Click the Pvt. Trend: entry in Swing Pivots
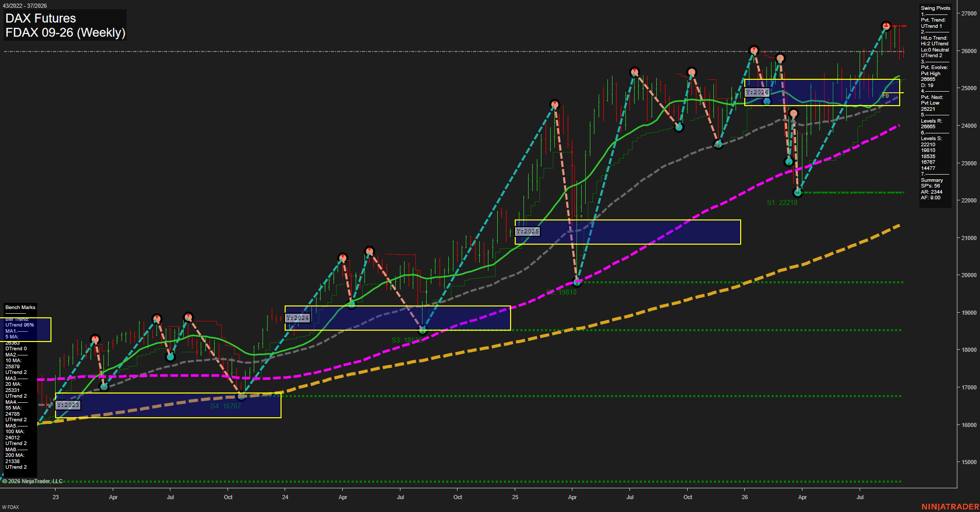Image resolution: width=980 pixels, height=512 pixels. [933, 20]
